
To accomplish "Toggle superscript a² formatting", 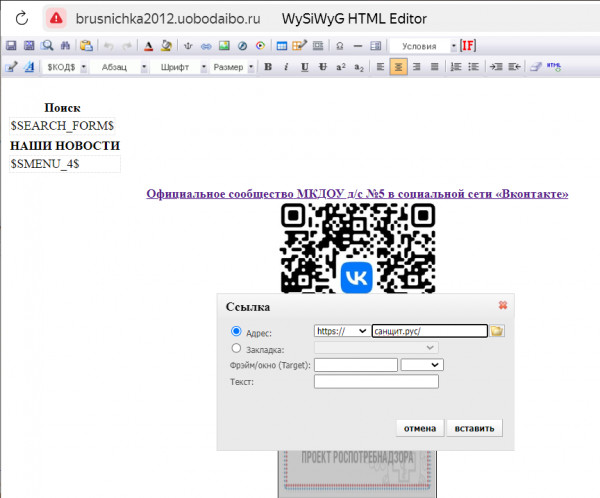I will click(x=341, y=67).
